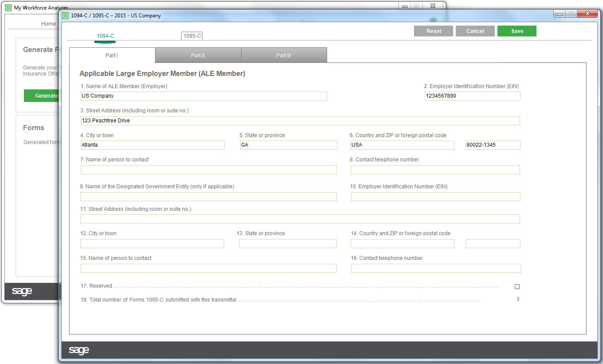Image resolution: width=603 pixels, height=364 pixels.
Task: Edit the Employer Identification Number field 1234567890
Action: click(472, 96)
